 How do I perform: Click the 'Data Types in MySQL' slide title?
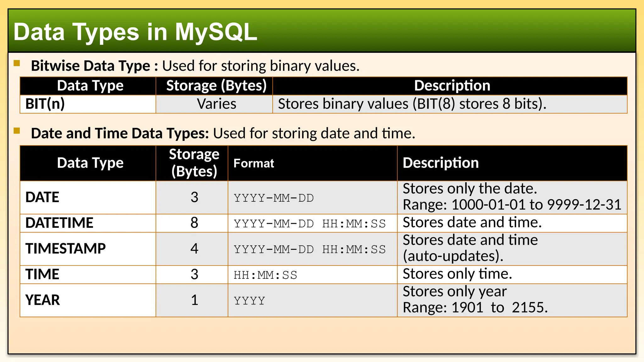[x=135, y=32]
